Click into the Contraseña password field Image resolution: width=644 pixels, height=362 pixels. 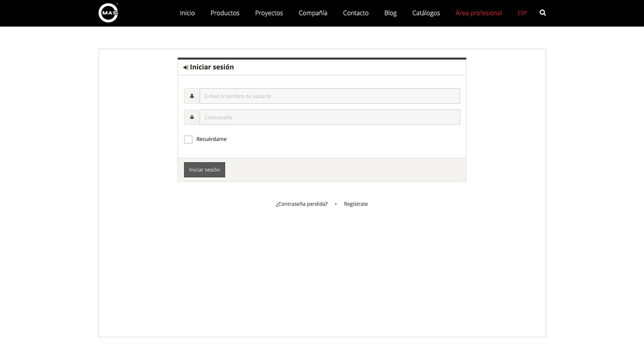click(x=330, y=117)
